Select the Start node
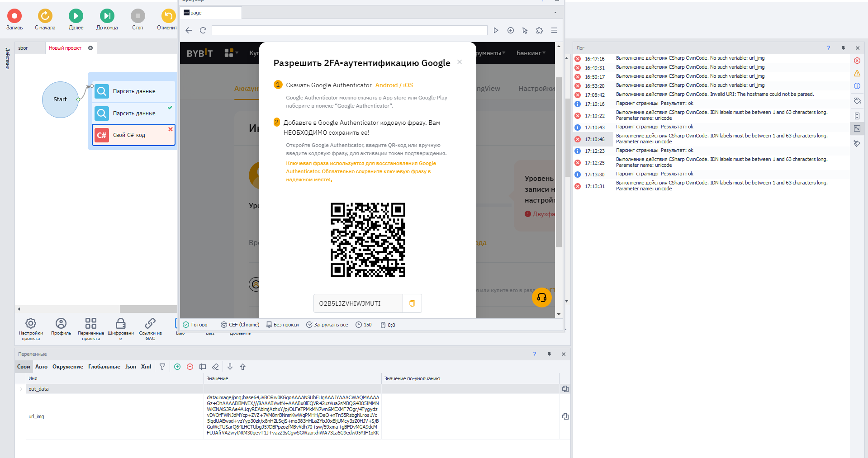Image resolution: width=868 pixels, height=458 pixels. tap(60, 99)
